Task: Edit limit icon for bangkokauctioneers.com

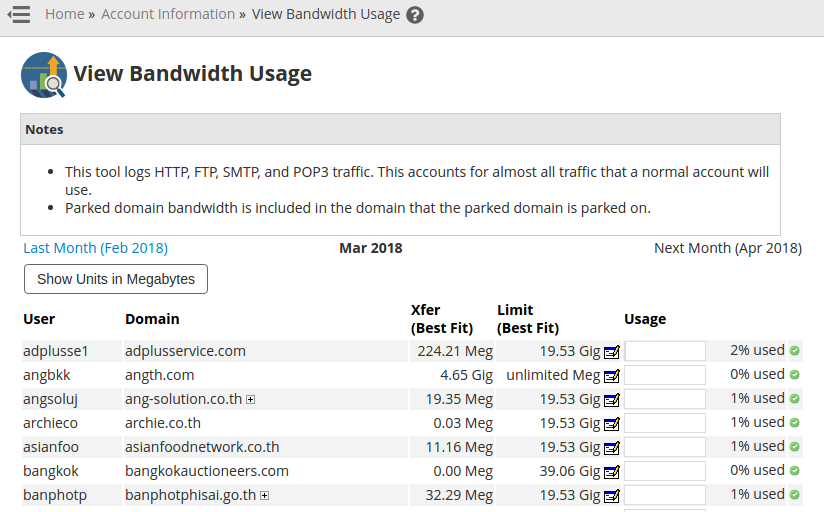Action: pyautogui.click(x=612, y=472)
